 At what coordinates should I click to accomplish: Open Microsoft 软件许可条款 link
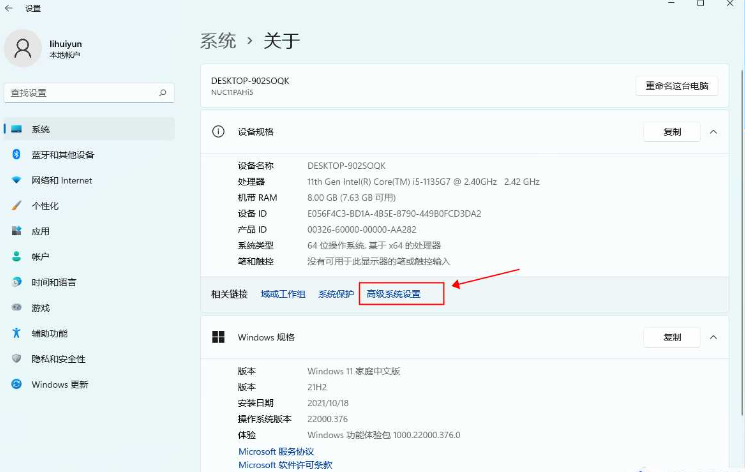pyautogui.click(x=285, y=465)
